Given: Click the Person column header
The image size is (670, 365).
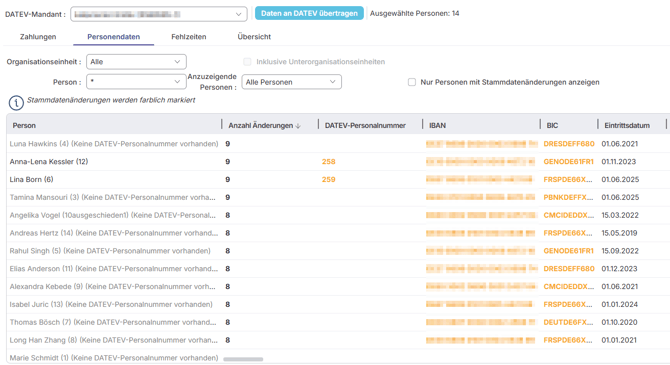Looking at the screenshot, I should tap(24, 126).
